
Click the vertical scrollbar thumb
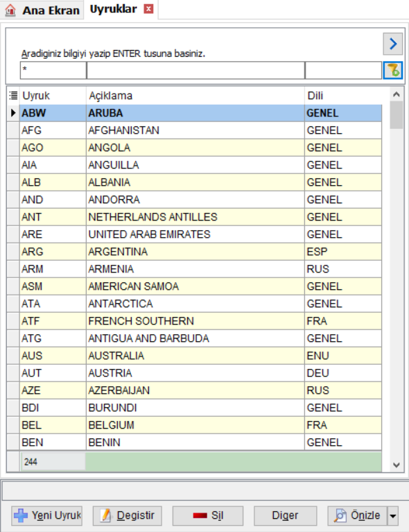click(396, 115)
